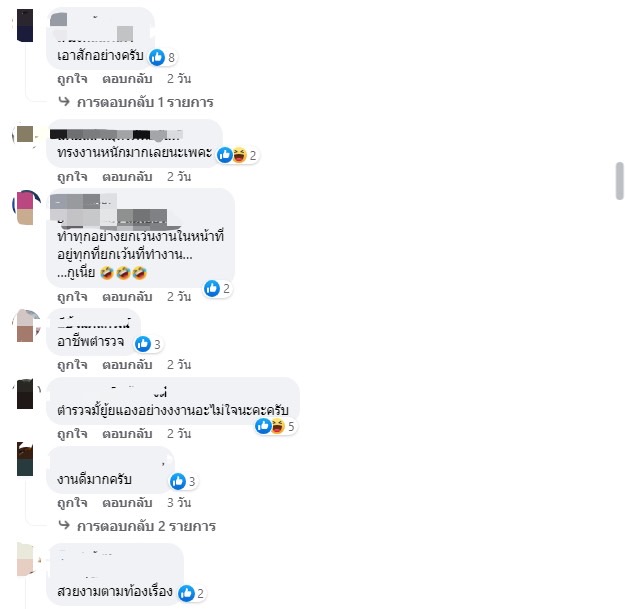
Task: Click like reaction icon beside 'งานดีมากครับ'
Action: click(x=178, y=481)
